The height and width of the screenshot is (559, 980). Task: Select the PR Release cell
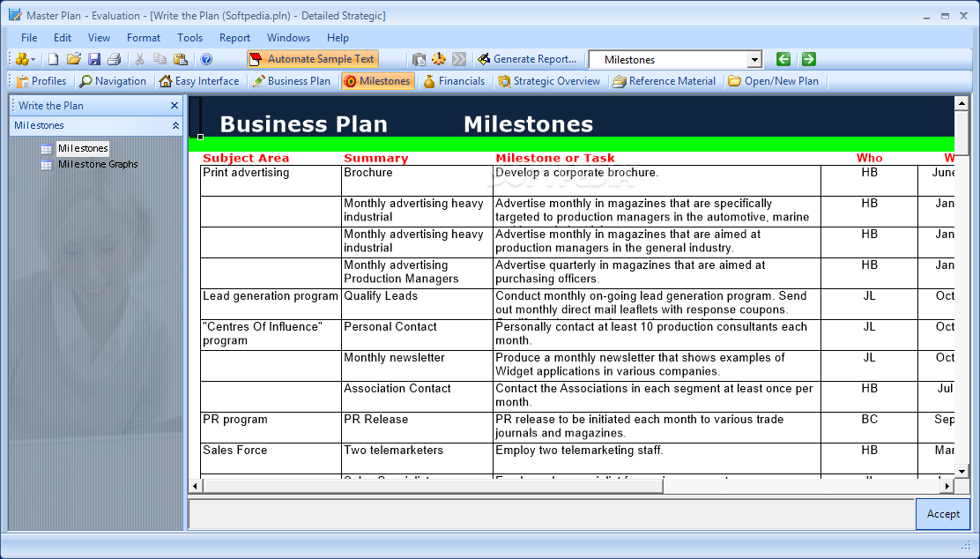[x=417, y=427]
